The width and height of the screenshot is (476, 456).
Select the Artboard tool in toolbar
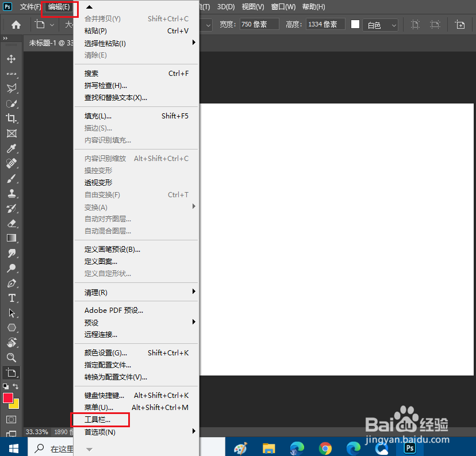(11, 372)
